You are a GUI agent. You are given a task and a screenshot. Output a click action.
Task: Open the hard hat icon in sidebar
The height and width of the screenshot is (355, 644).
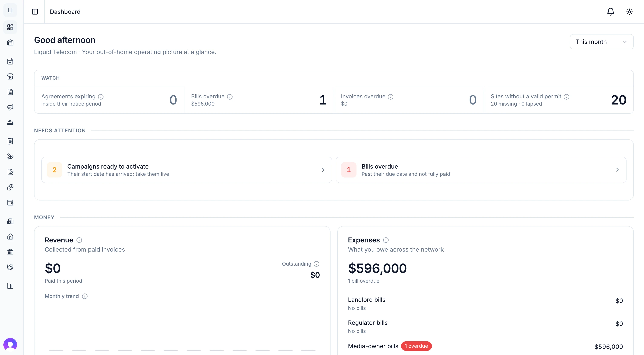click(x=10, y=122)
